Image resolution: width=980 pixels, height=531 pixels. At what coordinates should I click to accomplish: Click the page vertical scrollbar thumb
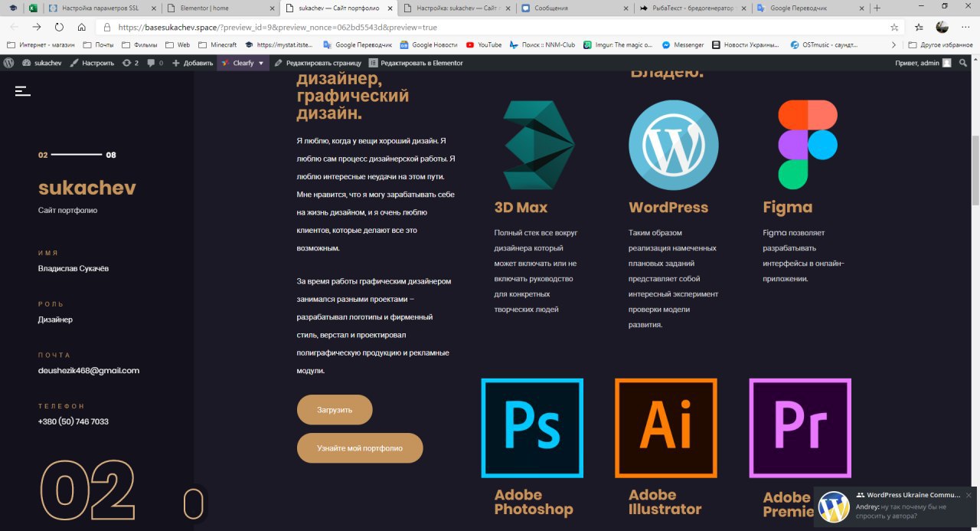click(x=975, y=170)
